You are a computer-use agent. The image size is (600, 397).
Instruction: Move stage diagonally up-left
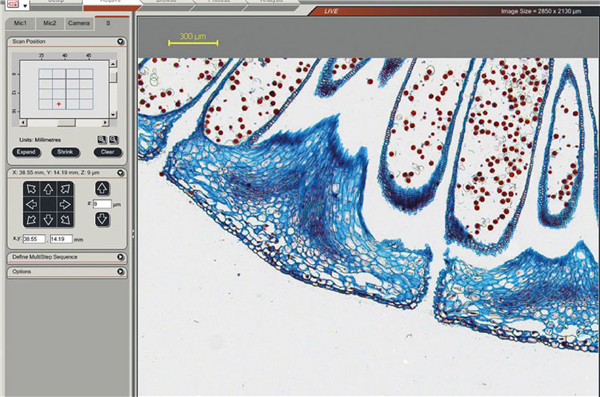tap(32, 189)
